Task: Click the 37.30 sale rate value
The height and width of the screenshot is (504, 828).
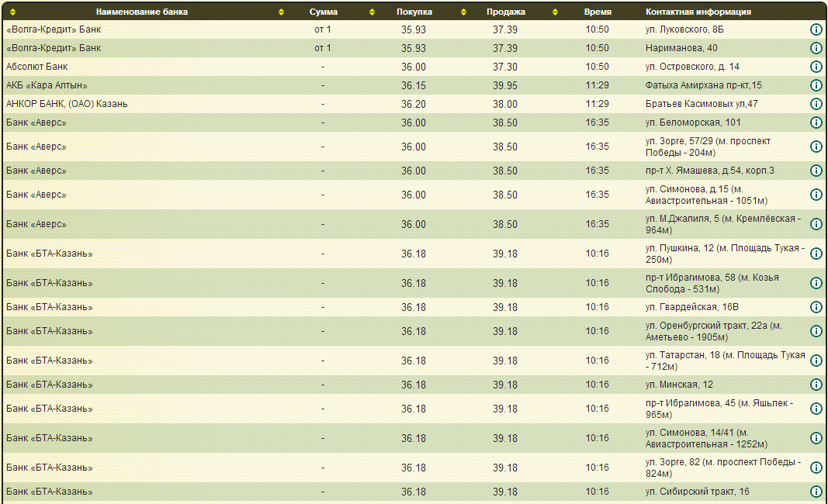Action: [505, 67]
